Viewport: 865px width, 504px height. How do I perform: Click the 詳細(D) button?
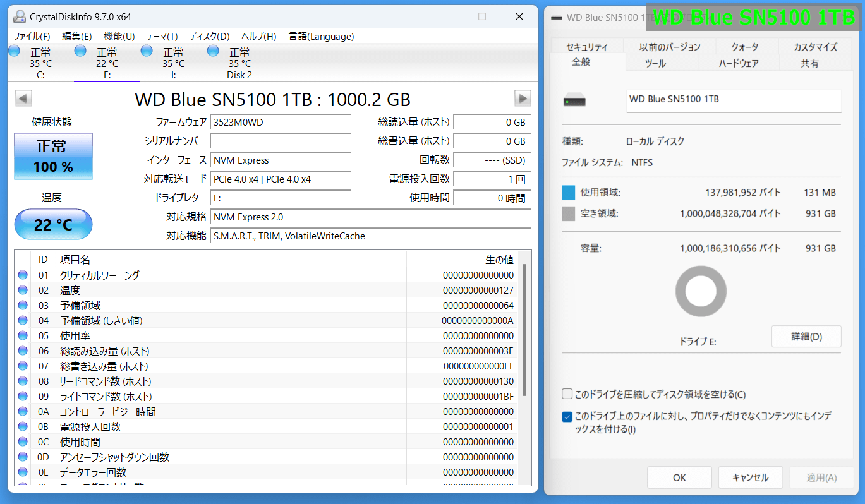click(x=806, y=337)
